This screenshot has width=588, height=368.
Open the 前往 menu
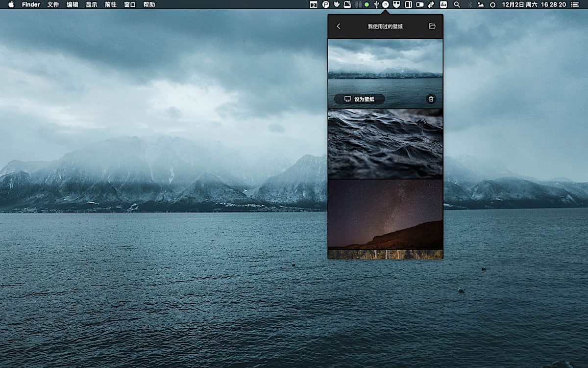111,4
